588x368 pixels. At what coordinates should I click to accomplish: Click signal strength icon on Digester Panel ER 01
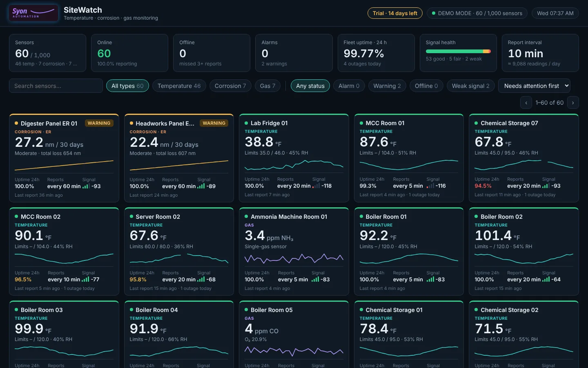[86, 186]
